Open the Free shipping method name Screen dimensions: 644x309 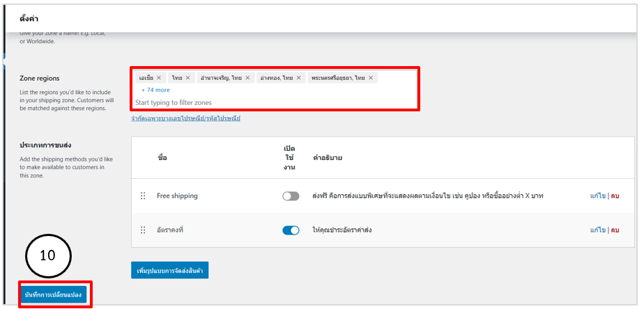tap(177, 196)
